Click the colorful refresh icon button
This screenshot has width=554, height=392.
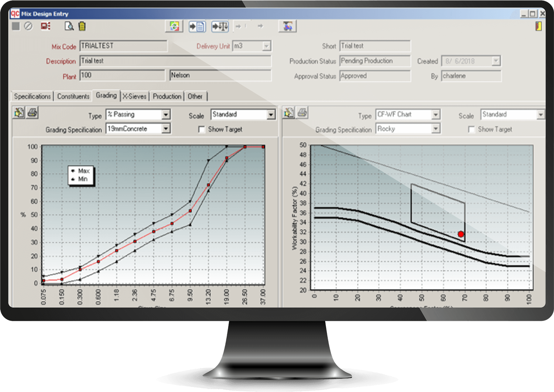click(x=174, y=26)
